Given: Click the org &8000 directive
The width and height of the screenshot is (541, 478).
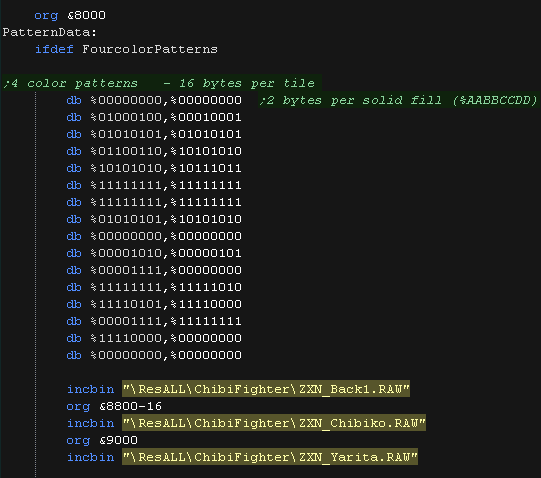Looking at the screenshot, I should click(70, 16).
